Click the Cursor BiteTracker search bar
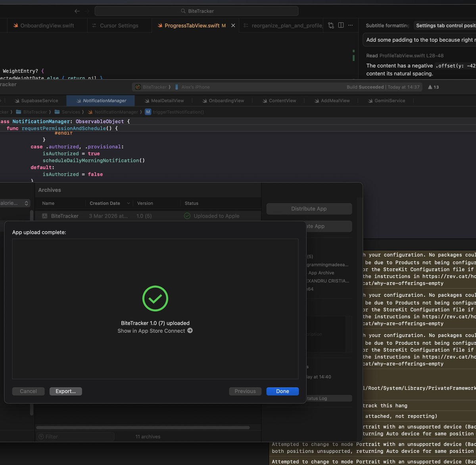 [196, 11]
